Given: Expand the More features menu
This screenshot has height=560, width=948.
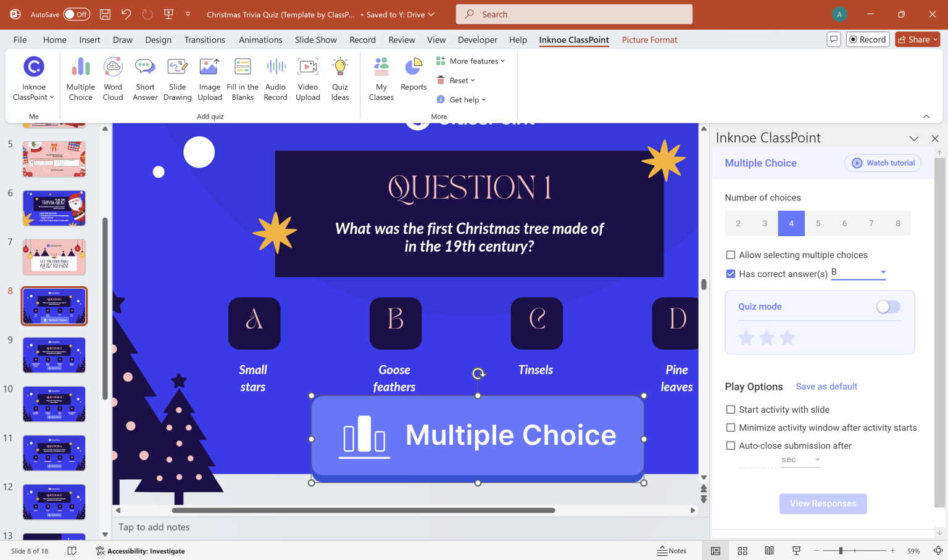Looking at the screenshot, I should [x=471, y=61].
